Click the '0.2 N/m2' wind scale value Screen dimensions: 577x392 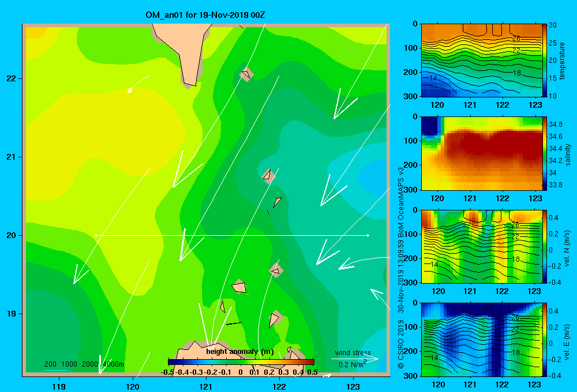pyautogui.click(x=353, y=364)
